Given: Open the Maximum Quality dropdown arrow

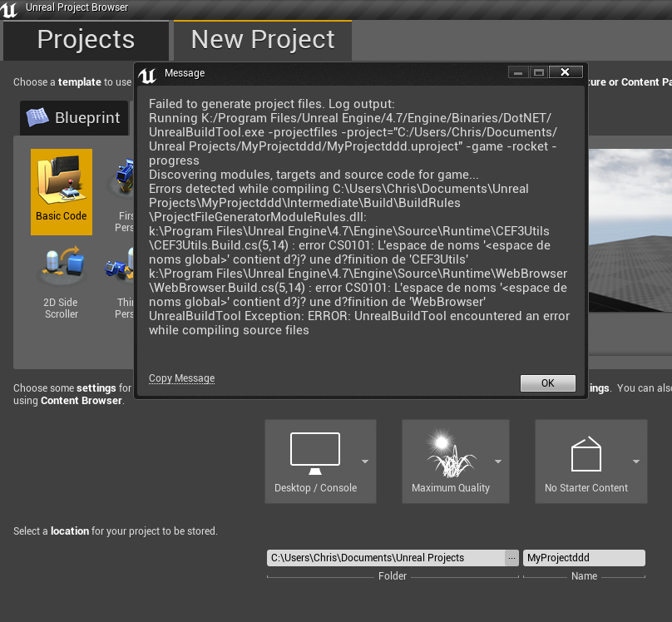Looking at the screenshot, I should [x=498, y=462].
